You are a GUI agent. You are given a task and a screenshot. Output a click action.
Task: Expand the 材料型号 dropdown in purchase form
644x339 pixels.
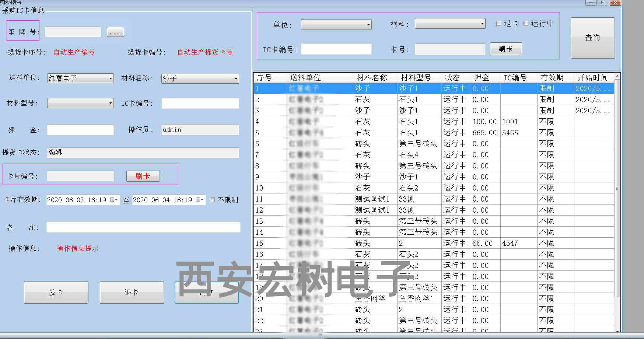(x=80, y=103)
